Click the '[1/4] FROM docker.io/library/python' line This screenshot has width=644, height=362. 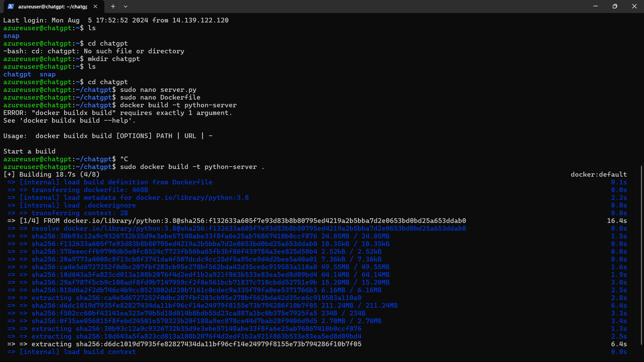[x=237, y=221]
